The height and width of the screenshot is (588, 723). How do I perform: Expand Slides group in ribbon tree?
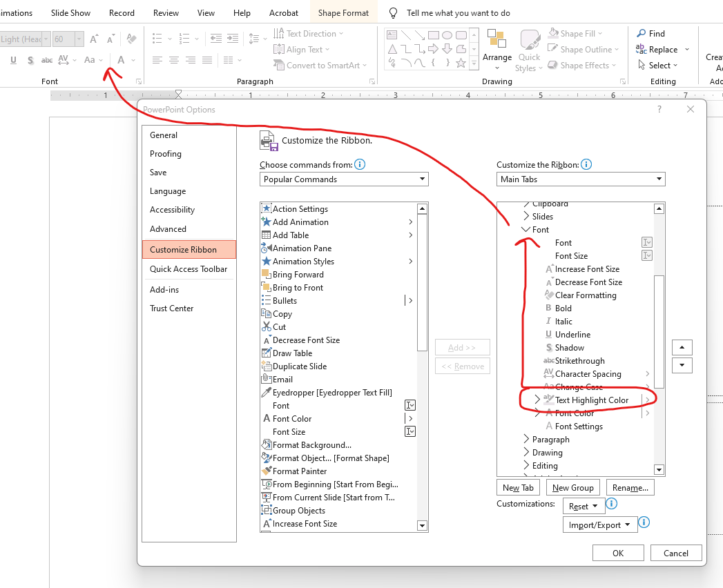pyautogui.click(x=526, y=216)
